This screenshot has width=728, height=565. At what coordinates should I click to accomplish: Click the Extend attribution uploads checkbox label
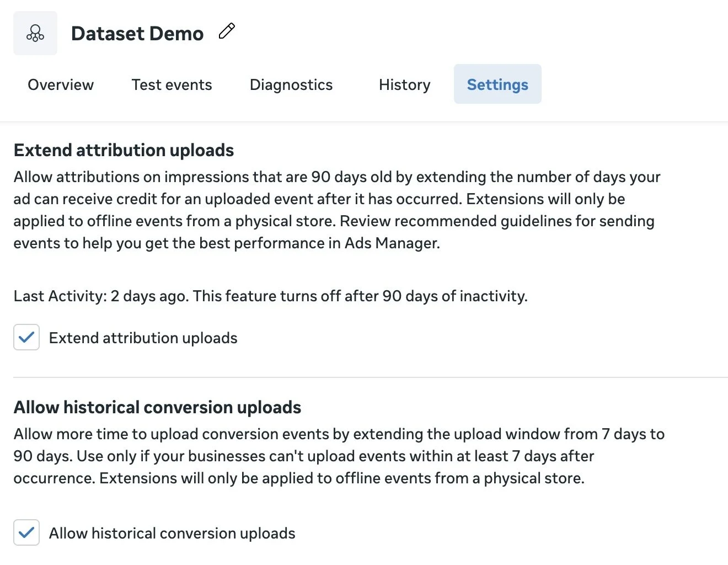click(143, 337)
